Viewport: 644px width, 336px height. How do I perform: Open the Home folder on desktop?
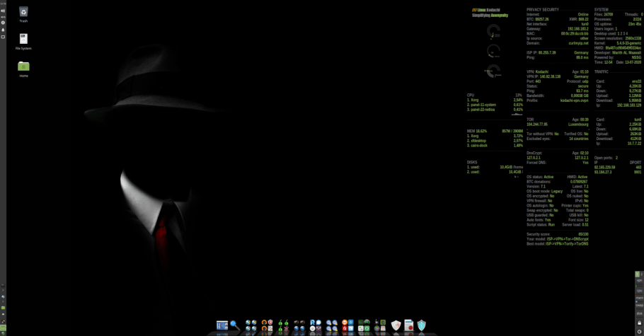point(23,66)
